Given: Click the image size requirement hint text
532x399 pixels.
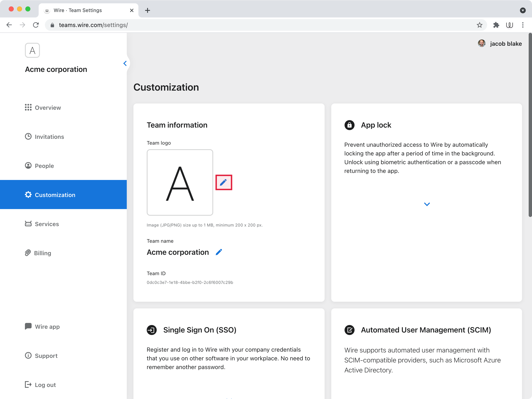Looking at the screenshot, I should click(204, 225).
